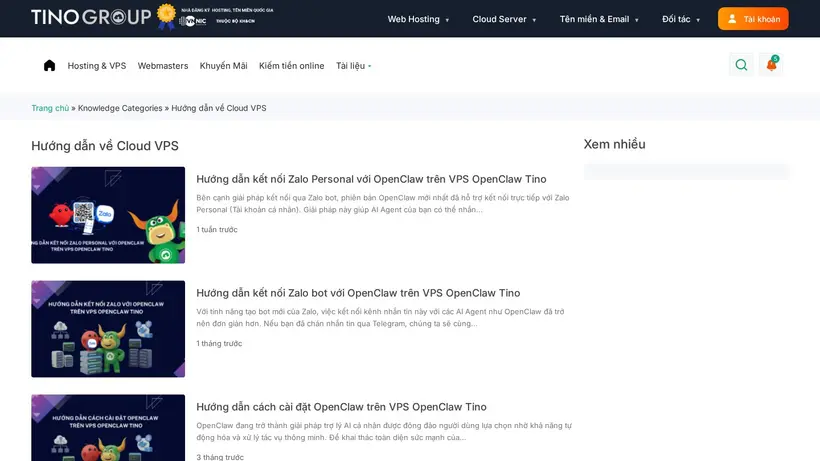This screenshot has height=461, width=820.
Task: Click the Zalo bot article thumbnail
Action: (x=108, y=329)
